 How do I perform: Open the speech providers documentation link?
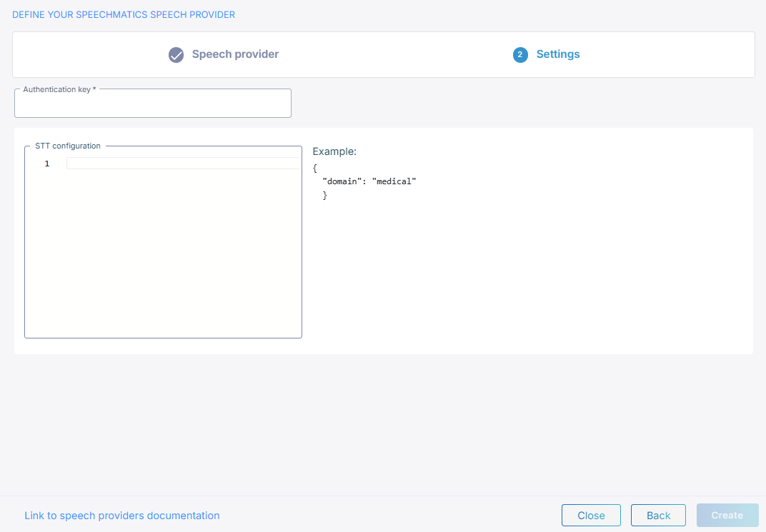click(x=122, y=516)
